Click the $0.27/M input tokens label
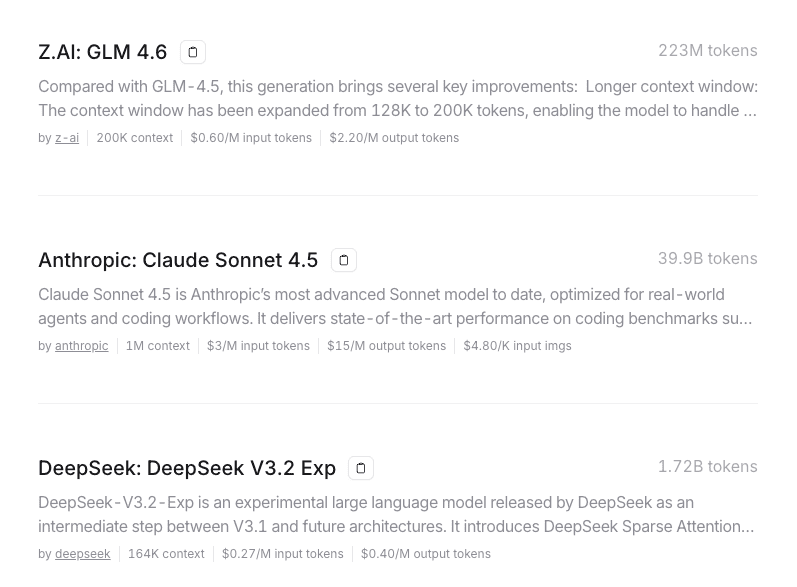 click(283, 554)
